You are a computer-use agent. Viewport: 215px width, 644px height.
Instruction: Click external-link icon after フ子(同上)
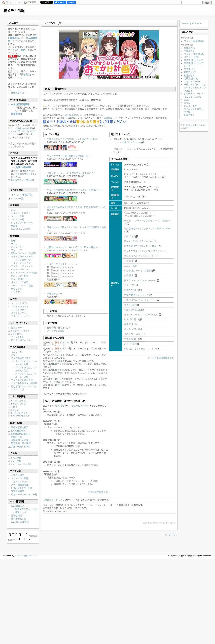(x=136, y=261)
